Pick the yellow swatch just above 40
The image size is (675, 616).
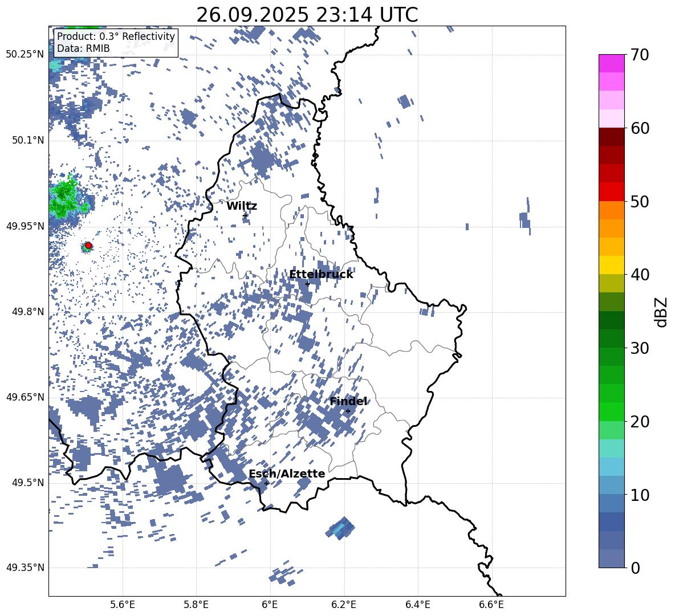click(x=611, y=265)
